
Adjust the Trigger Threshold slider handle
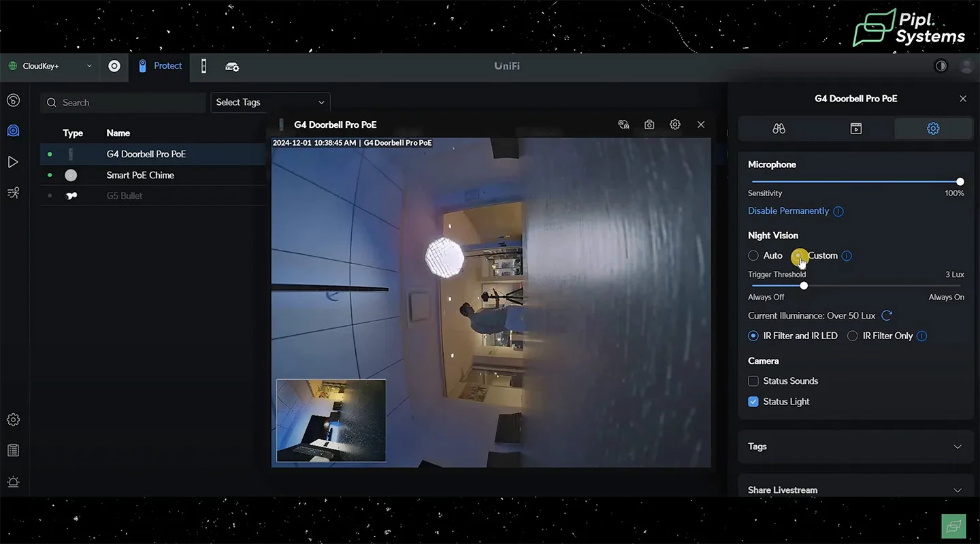pos(804,286)
